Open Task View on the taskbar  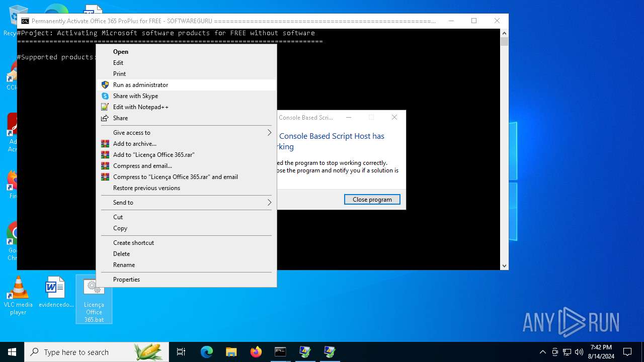pos(181,352)
